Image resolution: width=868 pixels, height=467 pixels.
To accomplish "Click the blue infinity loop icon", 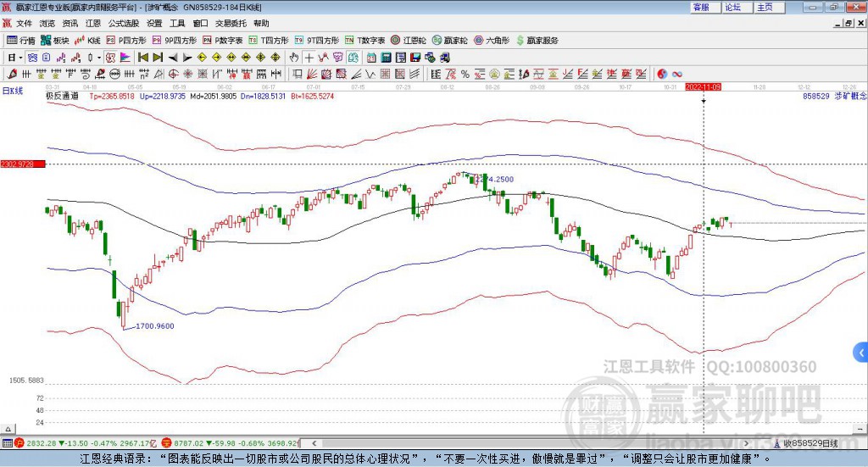I will tap(677, 74).
